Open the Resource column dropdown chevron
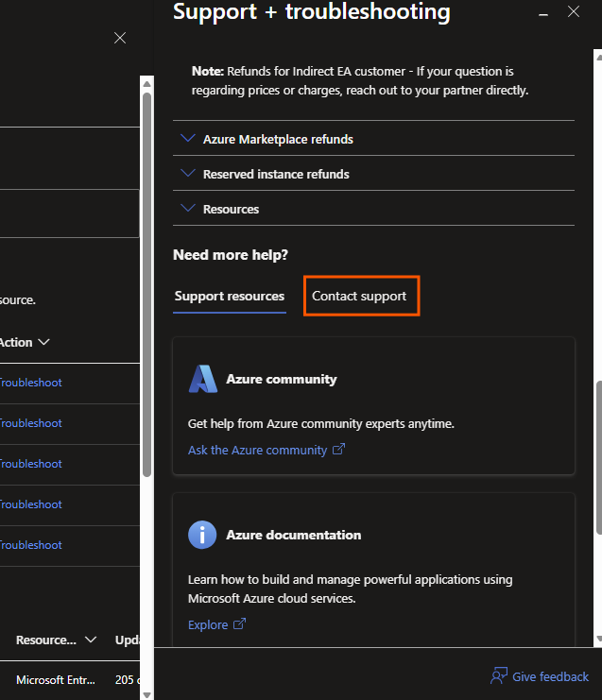Viewport: 602px width, 700px height. [x=91, y=640]
